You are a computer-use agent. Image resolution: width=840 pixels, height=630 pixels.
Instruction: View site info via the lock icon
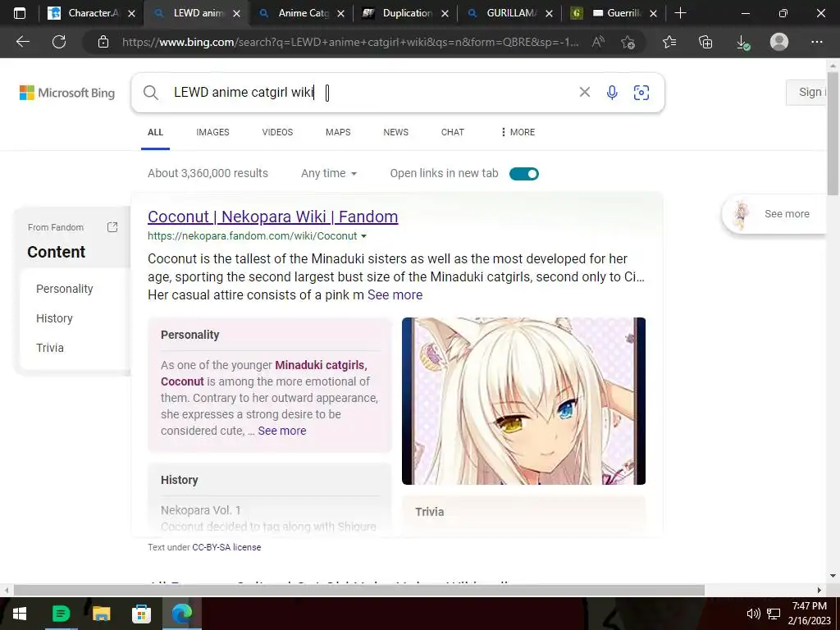click(103, 42)
